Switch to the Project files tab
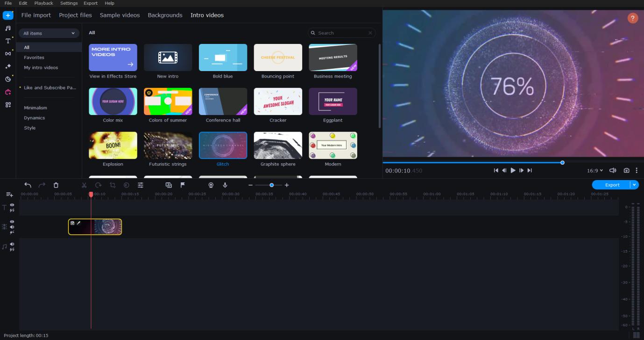 point(75,15)
